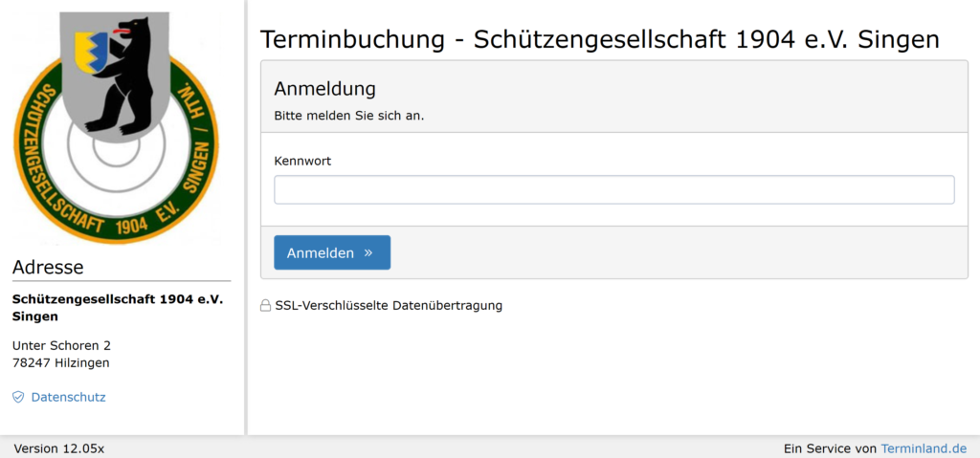Click the SSL padlock icon

265,306
